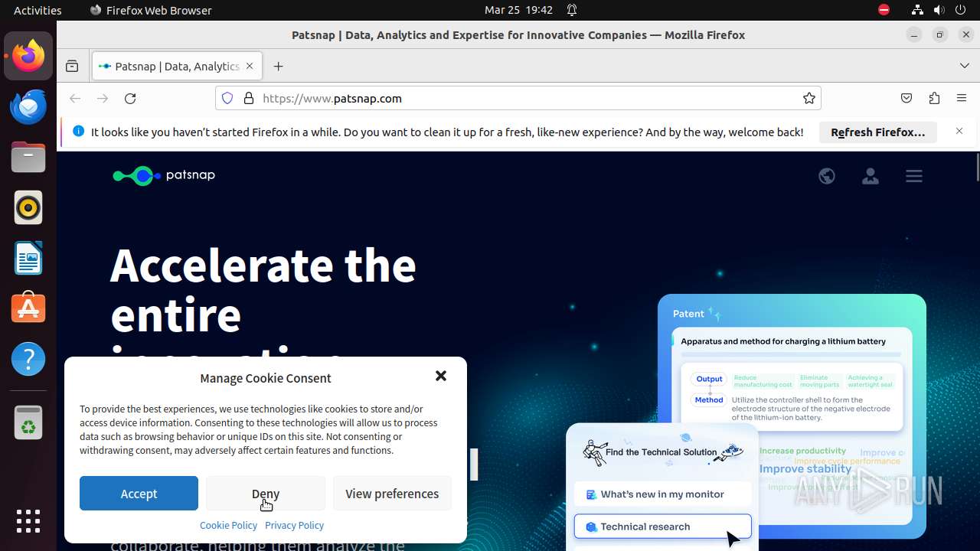This screenshot has width=980, height=551.
Task: Open the power tray icon
Action: tap(962, 10)
